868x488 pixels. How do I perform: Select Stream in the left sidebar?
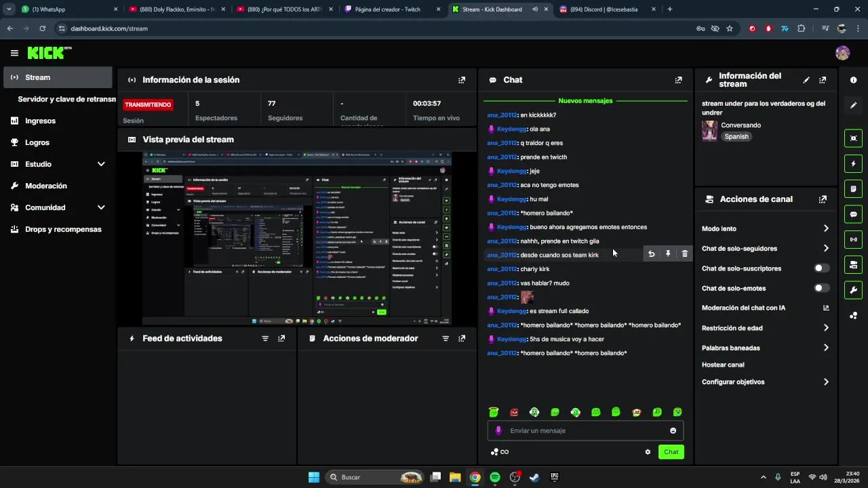58,77
